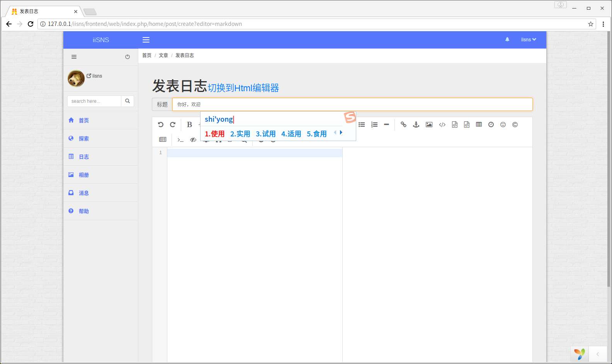Viewport: 612px width, 364px height.
Task: Bookmark the page with the star icon
Action: pyautogui.click(x=591, y=24)
